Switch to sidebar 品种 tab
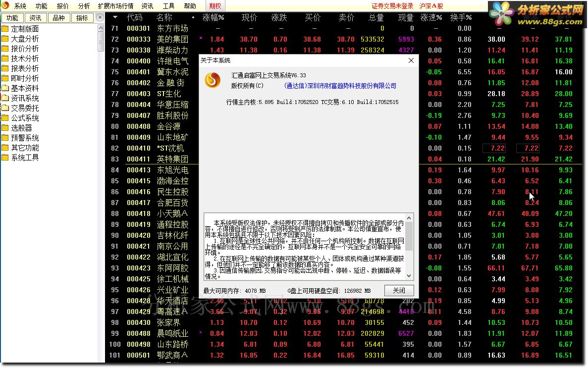The height and width of the screenshot is (368, 588). click(x=59, y=18)
